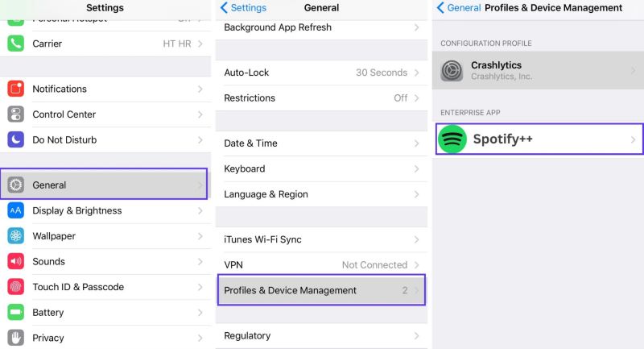Tap the Display & Brightness icon

[16, 210]
